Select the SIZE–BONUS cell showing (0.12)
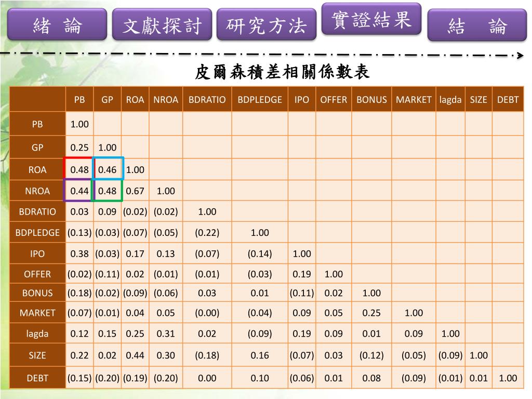The height and width of the screenshot is (399, 532). (371, 355)
